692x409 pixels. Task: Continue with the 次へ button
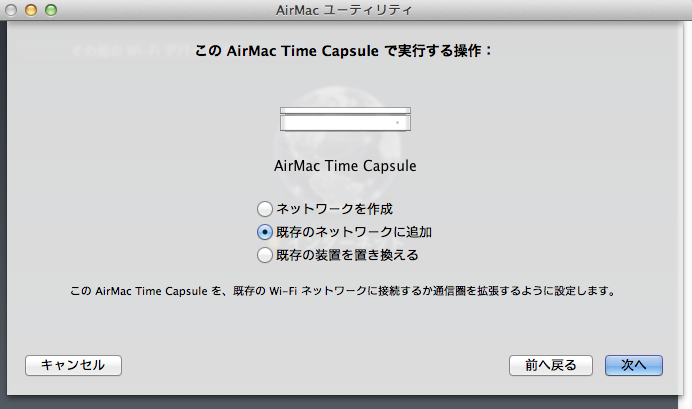(x=633, y=365)
